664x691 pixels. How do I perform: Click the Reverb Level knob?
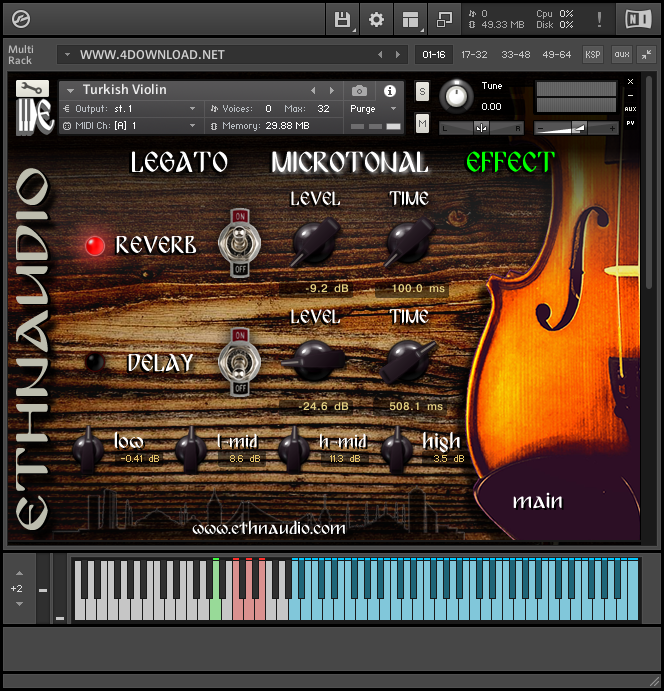pyautogui.click(x=315, y=242)
